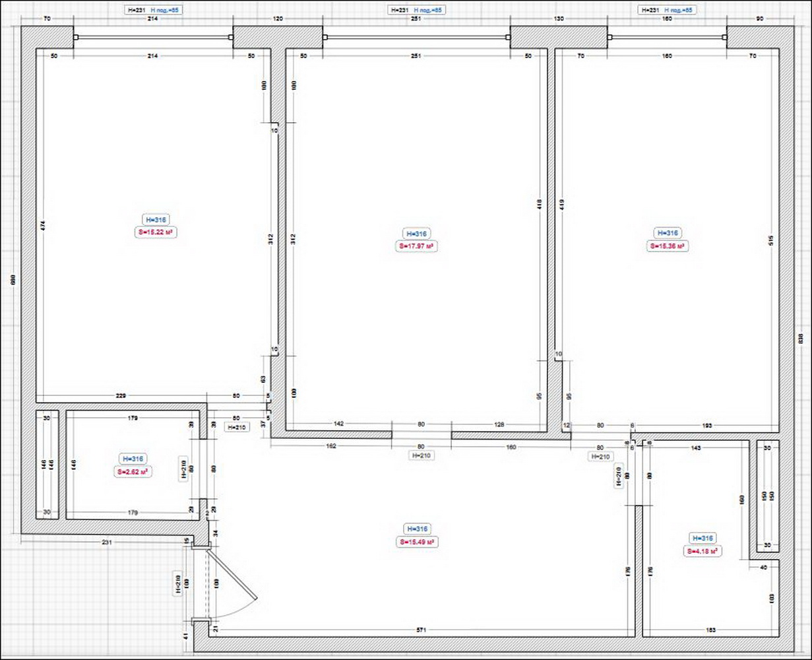The height and width of the screenshot is (660, 812).
Task: Select the S=15.49 м² hallway area label
Action: coord(416,542)
